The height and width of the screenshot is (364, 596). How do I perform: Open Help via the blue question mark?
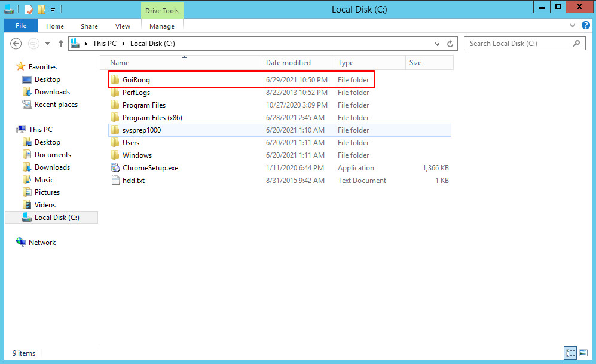click(586, 26)
